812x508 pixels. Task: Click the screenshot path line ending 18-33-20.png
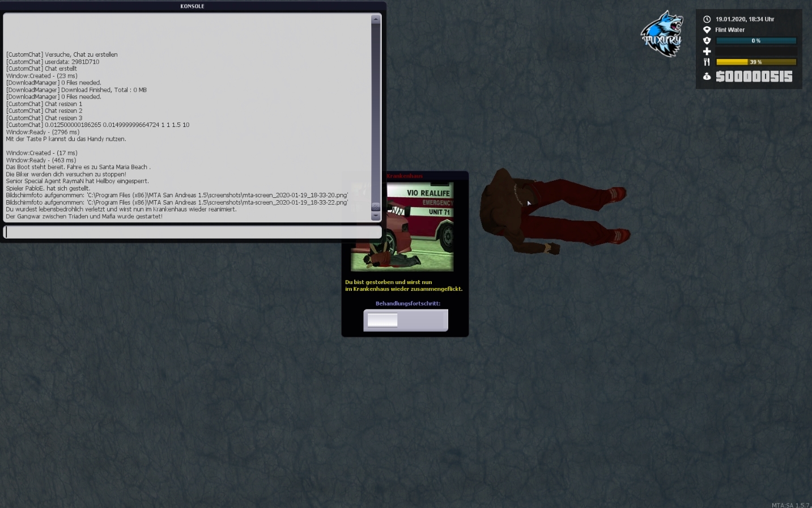pyautogui.click(x=177, y=195)
